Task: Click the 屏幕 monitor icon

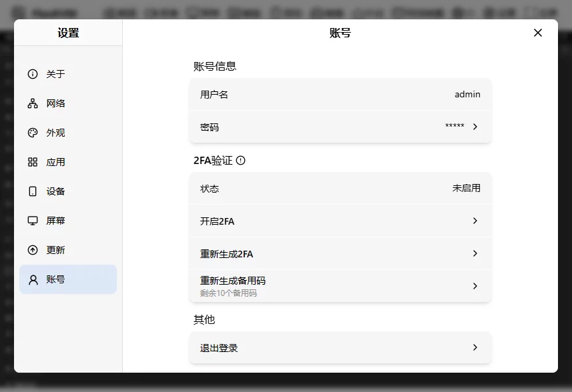Action: (x=33, y=221)
